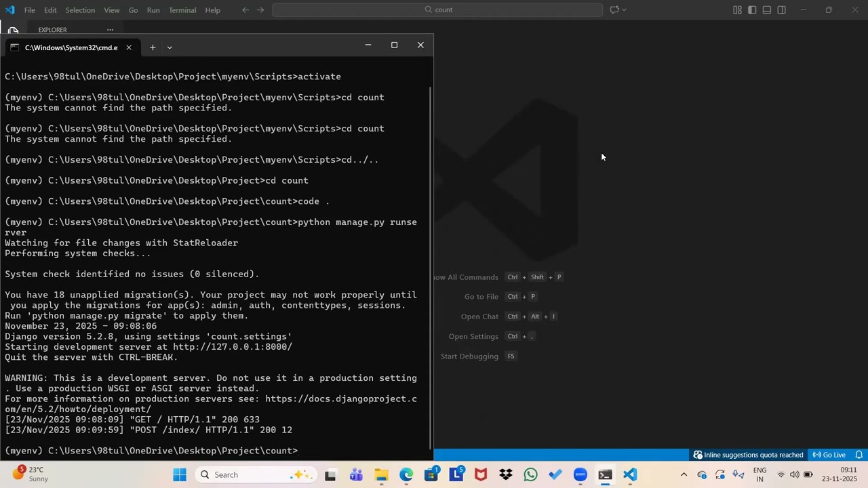Open the terminal profile dropdown chevron

pyautogui.click(x=170, y=47)
